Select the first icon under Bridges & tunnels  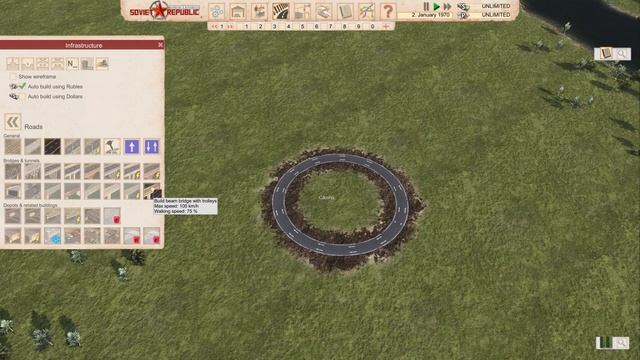click(13, 171)
